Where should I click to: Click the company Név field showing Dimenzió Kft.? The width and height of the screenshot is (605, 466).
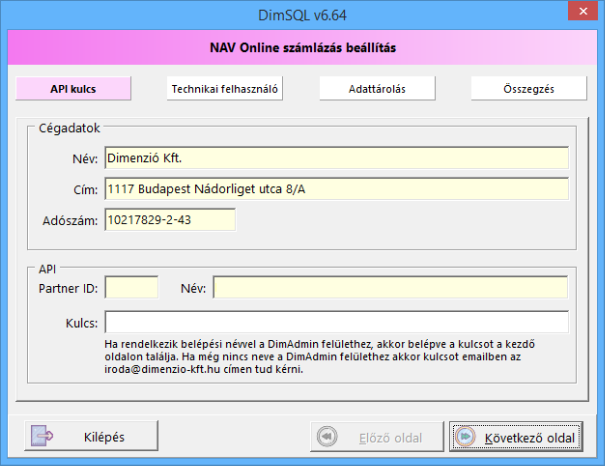[336, 158]
